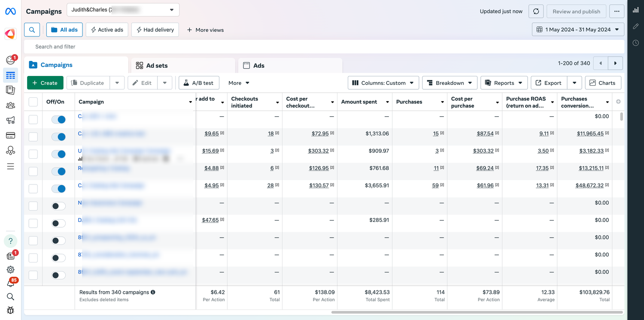The width and height of the screenshot is (644, 320).
Task: Go to next page of campaigns
Action: pos(615,63)
